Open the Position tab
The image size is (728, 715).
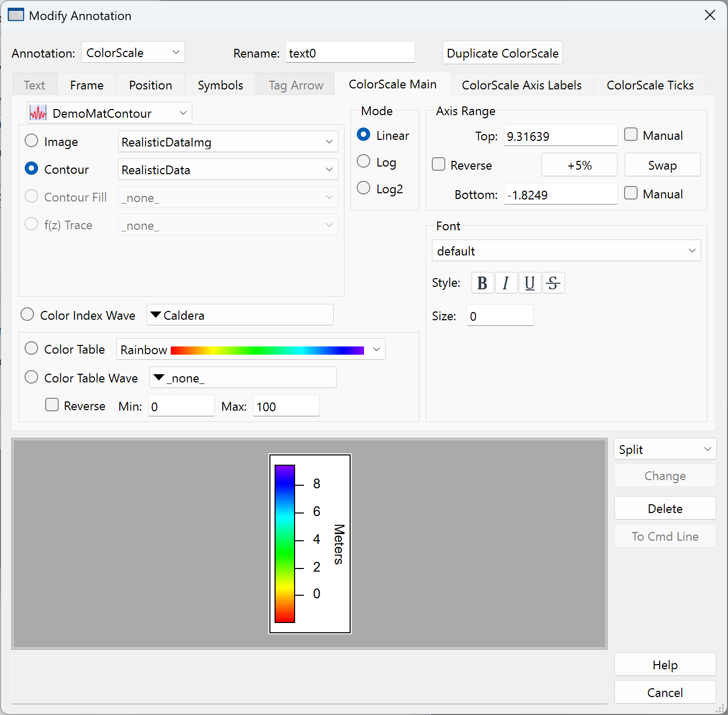(x=150, y=85)
